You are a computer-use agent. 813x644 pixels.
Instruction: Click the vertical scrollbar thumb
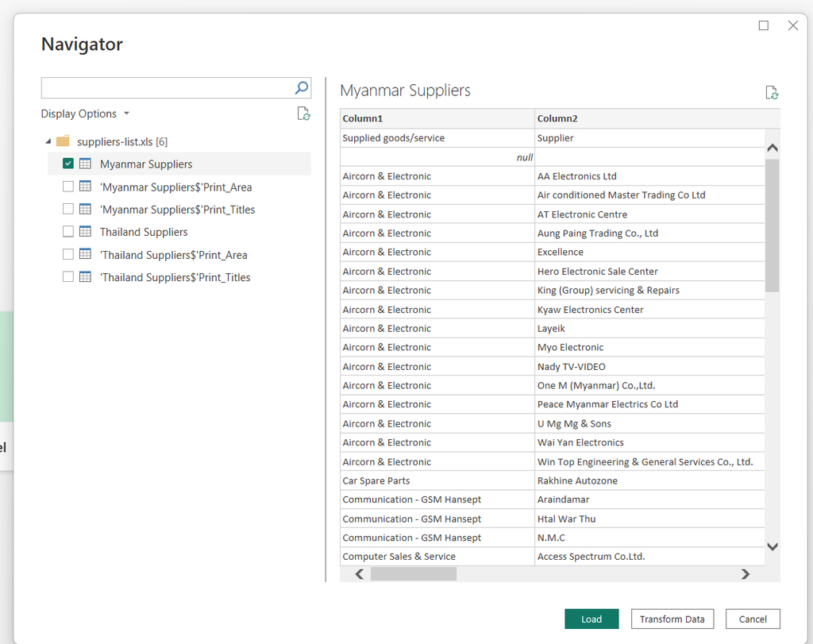coord(772,226)
